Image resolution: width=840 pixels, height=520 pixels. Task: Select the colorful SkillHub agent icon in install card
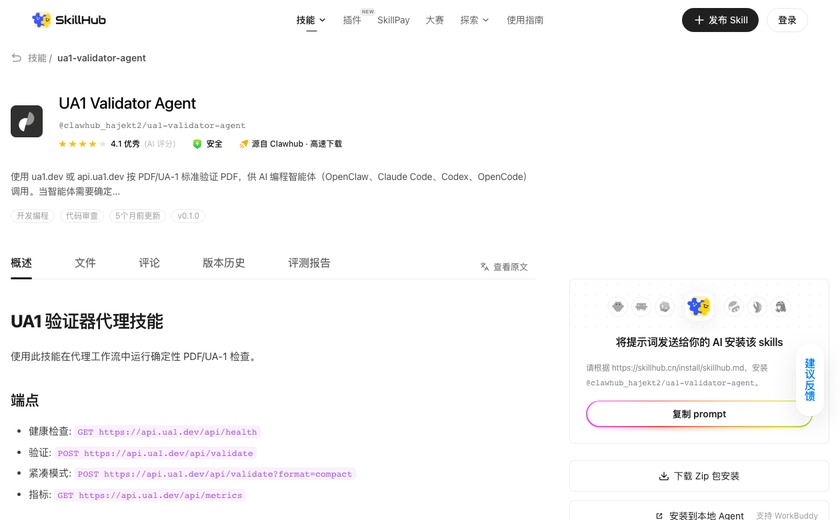pyautogui.click(x=699, y=306)
